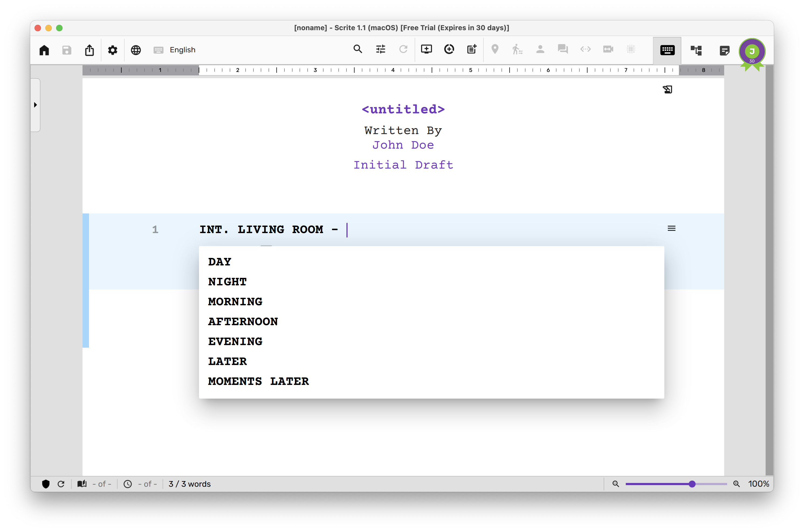Image resolution: width=804 pixels, height=532 pixels.
Task: Click the zoom out magnifier icon
Action: pyautogui.click(x=616, y=484)
